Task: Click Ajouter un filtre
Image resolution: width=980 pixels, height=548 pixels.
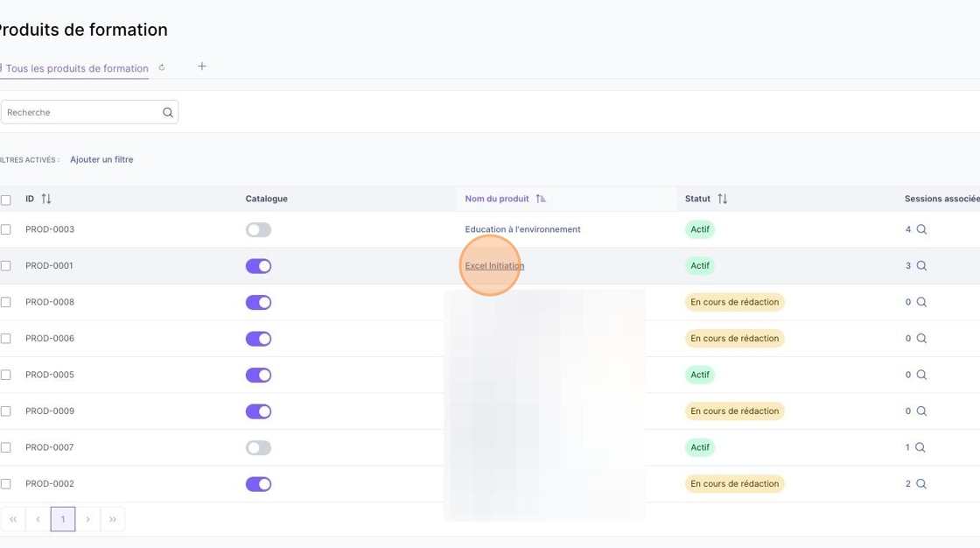Action: 101,159
